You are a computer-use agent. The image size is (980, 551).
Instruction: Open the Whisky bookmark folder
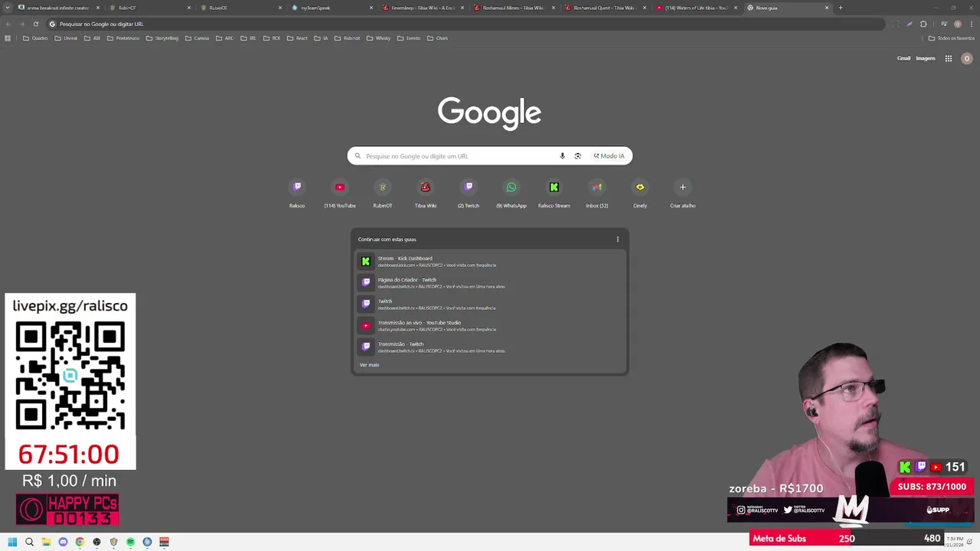coord(378,38)
